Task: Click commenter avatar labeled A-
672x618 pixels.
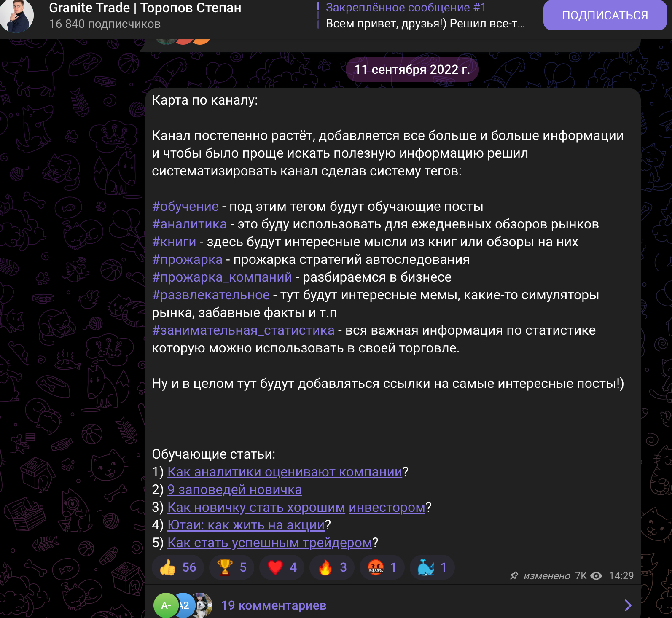Action: 166,605
